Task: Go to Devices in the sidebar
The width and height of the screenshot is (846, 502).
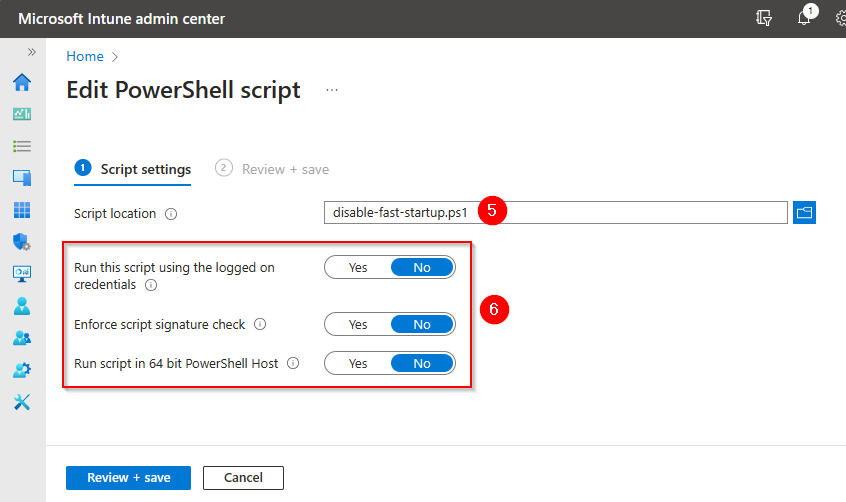Action: click(x=21, y=177)
